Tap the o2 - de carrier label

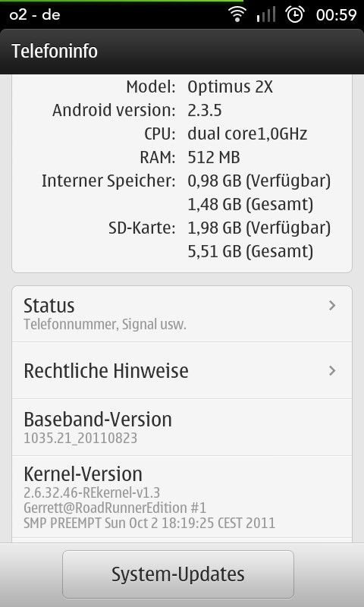click(35, 15)
